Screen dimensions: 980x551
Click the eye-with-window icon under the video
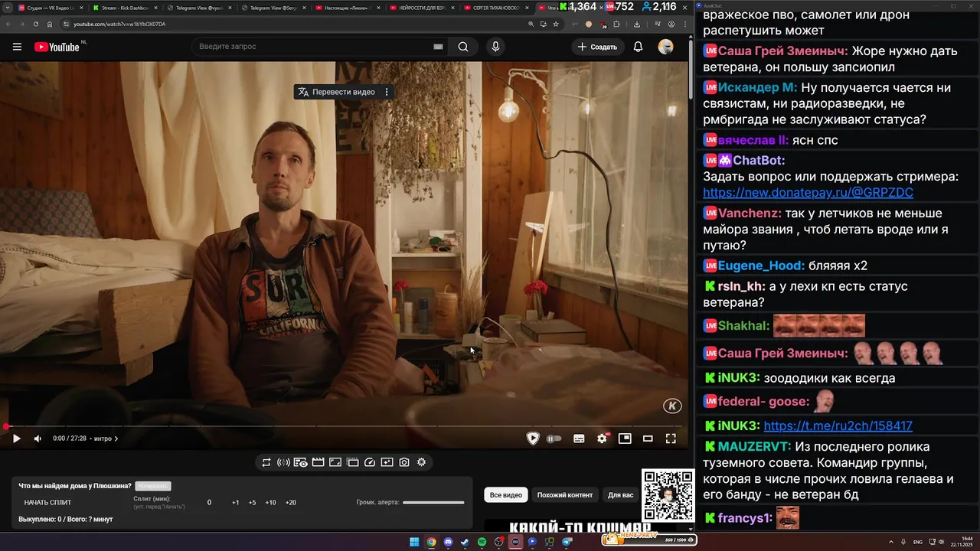pyautogui.click(x=300, y=462)
